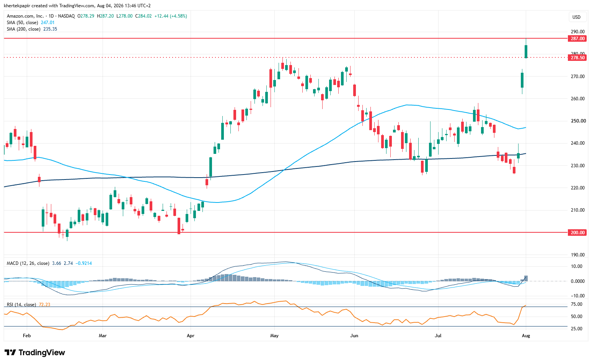
Task: Click the May label on the time axis
Action: pyautogui.click(x=274, y=336)
